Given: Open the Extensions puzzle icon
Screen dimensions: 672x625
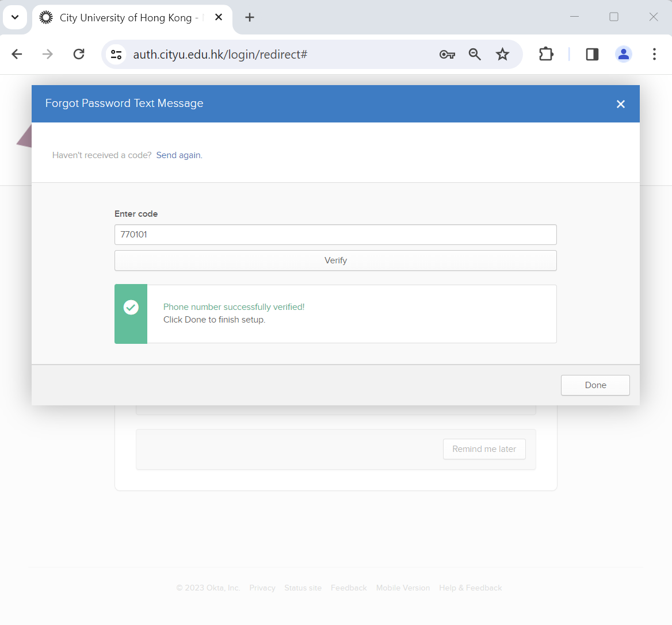Looking at the screenshot, I should pos(546,54).
